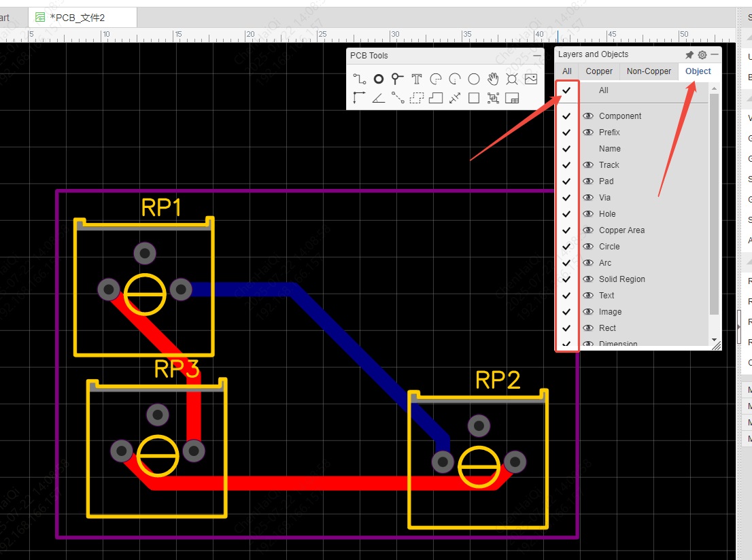
Task: Open the Non-Copper tab
Action: [649, 71]
